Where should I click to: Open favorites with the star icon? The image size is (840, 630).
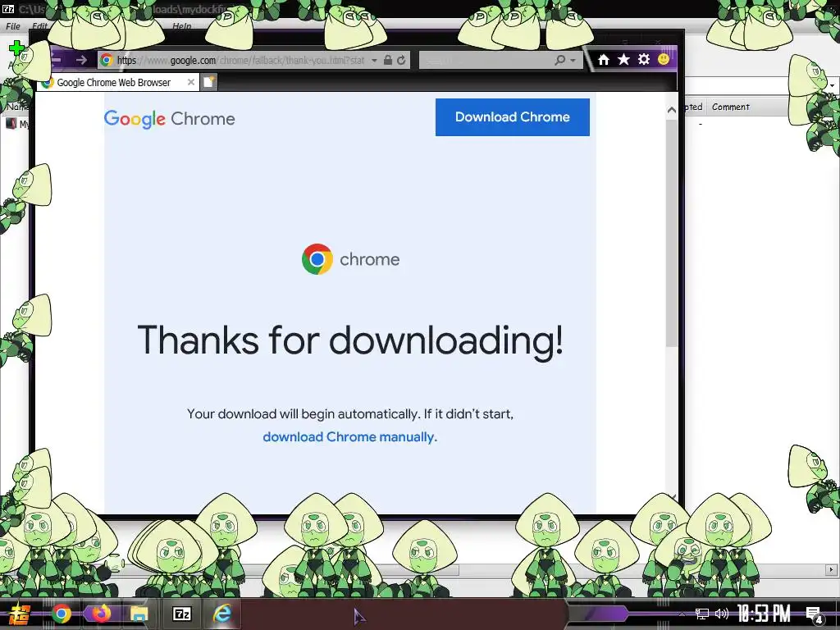click(x=623, y=59)
